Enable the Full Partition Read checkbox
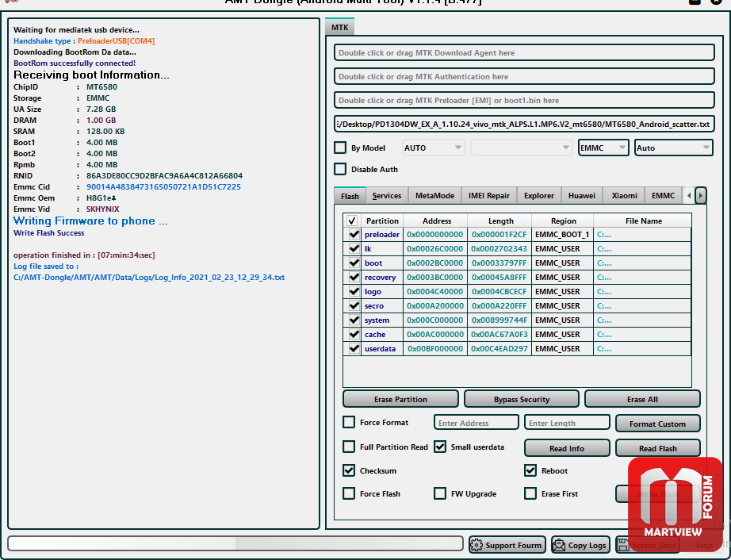The image size is (731, 560). click(349, 447)
